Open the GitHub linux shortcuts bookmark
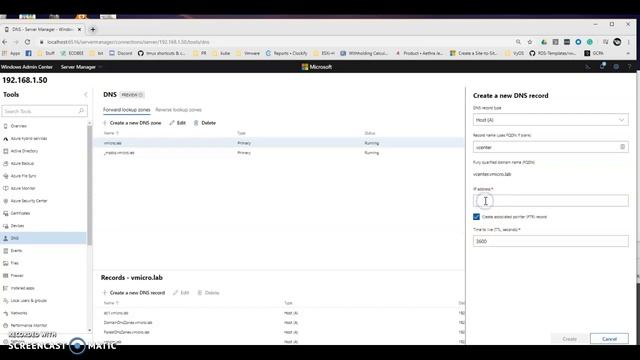 pyautogui.click(x=161, y=53)
